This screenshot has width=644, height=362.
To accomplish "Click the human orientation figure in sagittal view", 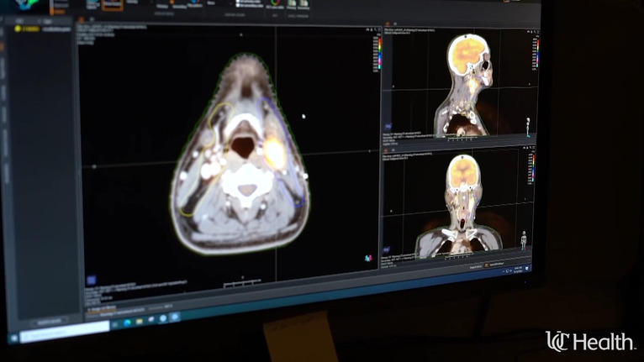I will tap(527, 127).
